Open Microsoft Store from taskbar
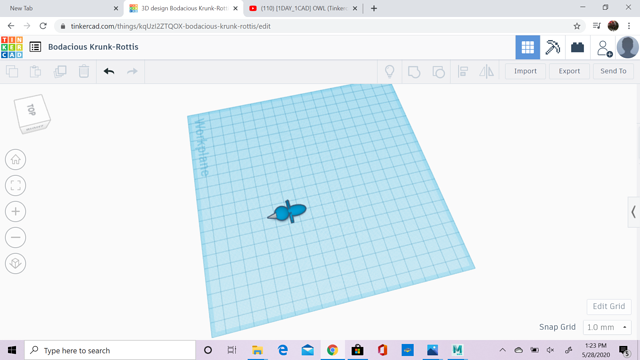Image resolution: width=640 pixels, height=360 pixels. pyautogui.click(x=358, y=350)
